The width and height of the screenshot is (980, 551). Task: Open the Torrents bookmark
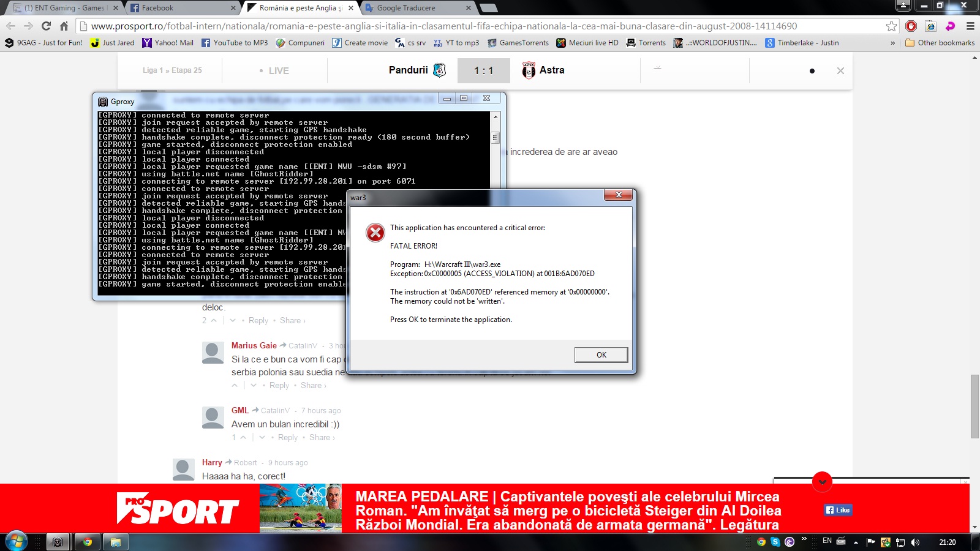646,43
